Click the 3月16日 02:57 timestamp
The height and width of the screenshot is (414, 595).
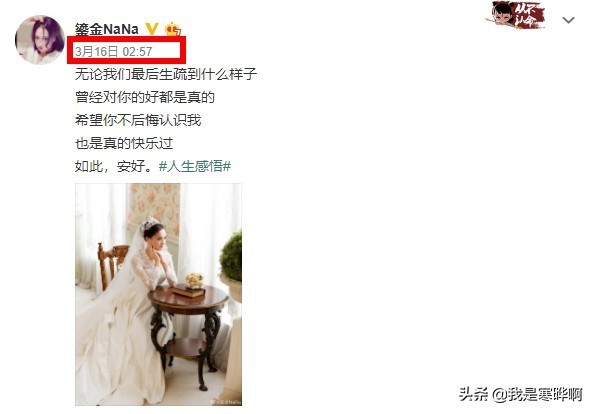(x=113, y=51)
